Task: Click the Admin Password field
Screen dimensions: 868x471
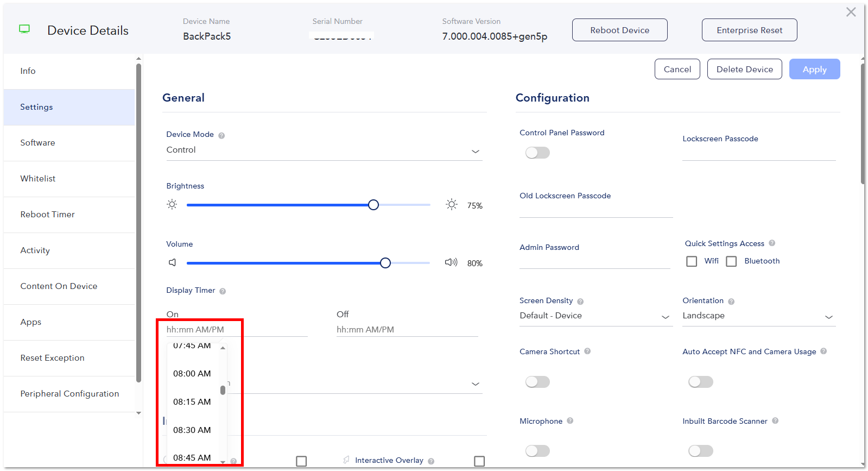Action: coord(594,261)
